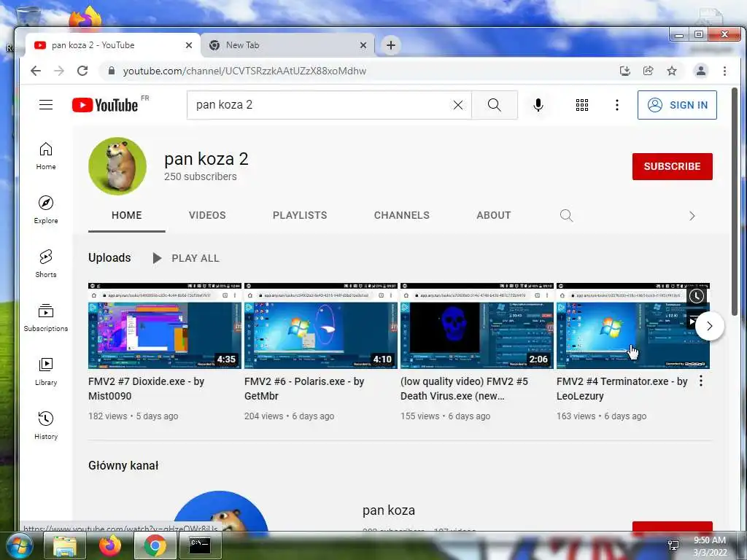Open the Chrome three-dot menu
Viewport: 747px width, 560px height.
[x=724, y=71]
